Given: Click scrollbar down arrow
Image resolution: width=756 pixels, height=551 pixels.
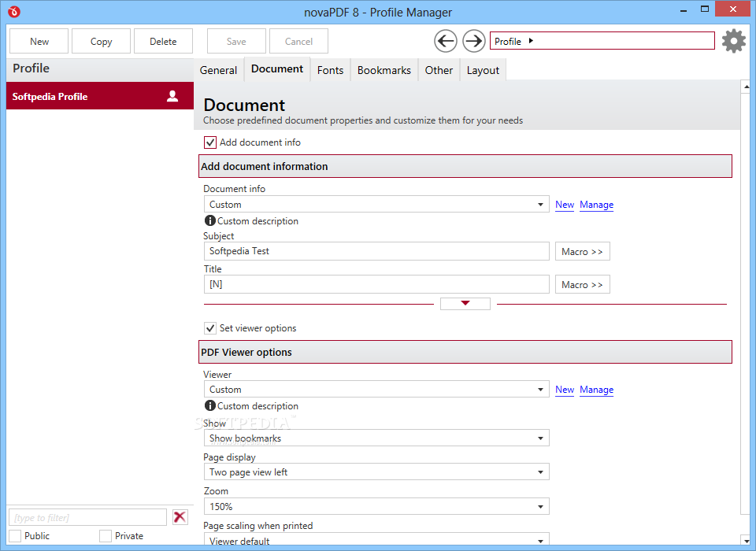Looking at the screenshot, I should click(747, 541).
